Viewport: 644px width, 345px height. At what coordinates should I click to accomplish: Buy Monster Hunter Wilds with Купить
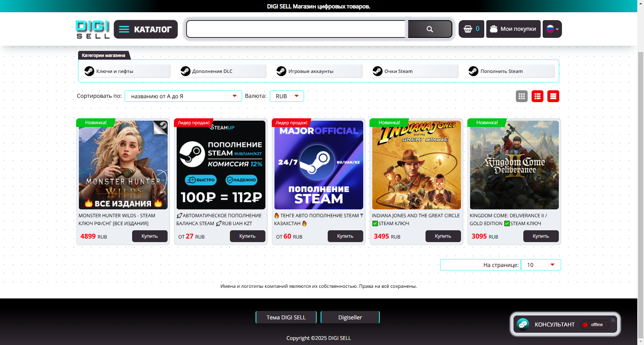click(x=150, y=236)
